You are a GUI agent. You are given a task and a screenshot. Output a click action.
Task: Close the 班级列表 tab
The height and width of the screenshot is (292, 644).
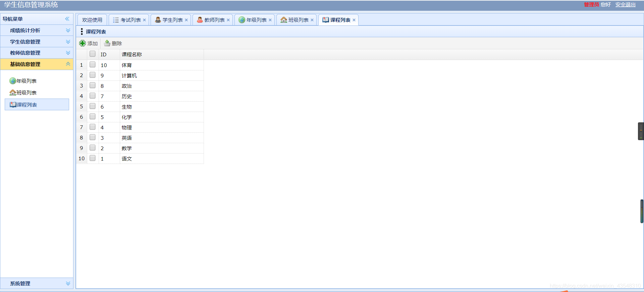pos(312,20)
